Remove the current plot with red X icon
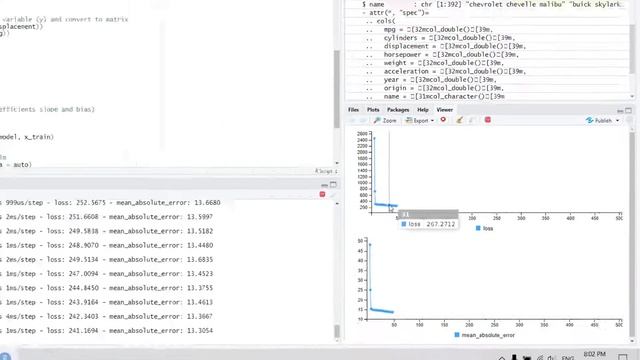The image size is (640, 360). click(443, 120)
